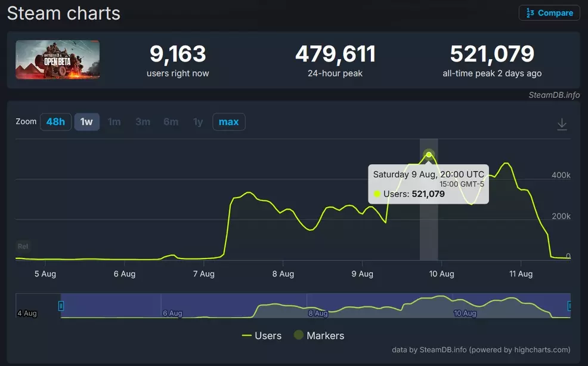Select the 6m zoom range
This screenshot has height=366, width=588.
tap(171, 122)
